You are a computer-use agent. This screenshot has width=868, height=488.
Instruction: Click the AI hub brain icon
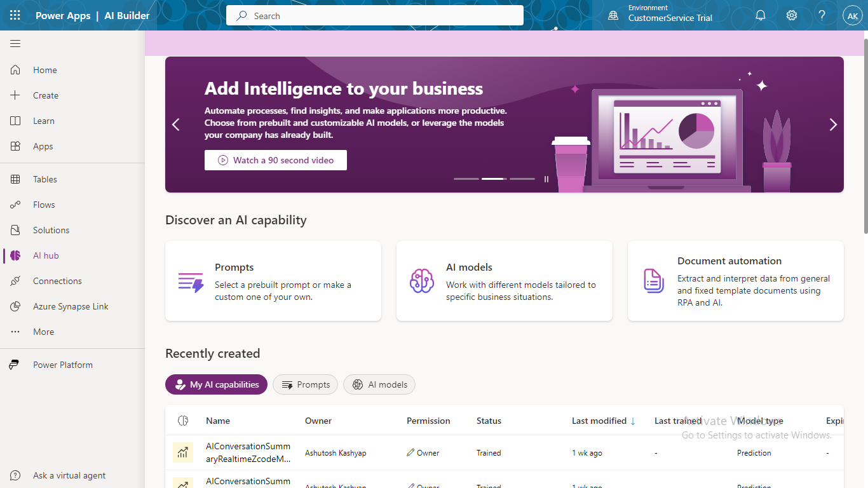click(x=16, y=255)
